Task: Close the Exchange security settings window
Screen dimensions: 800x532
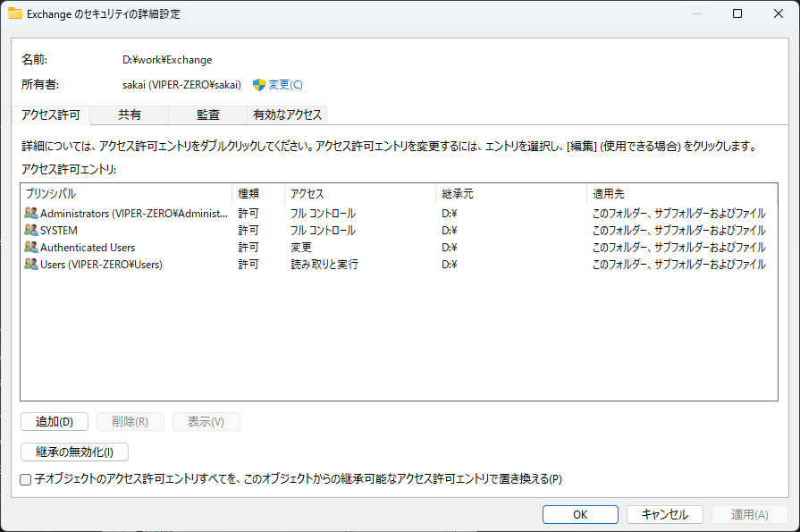Action: [778, 13]
